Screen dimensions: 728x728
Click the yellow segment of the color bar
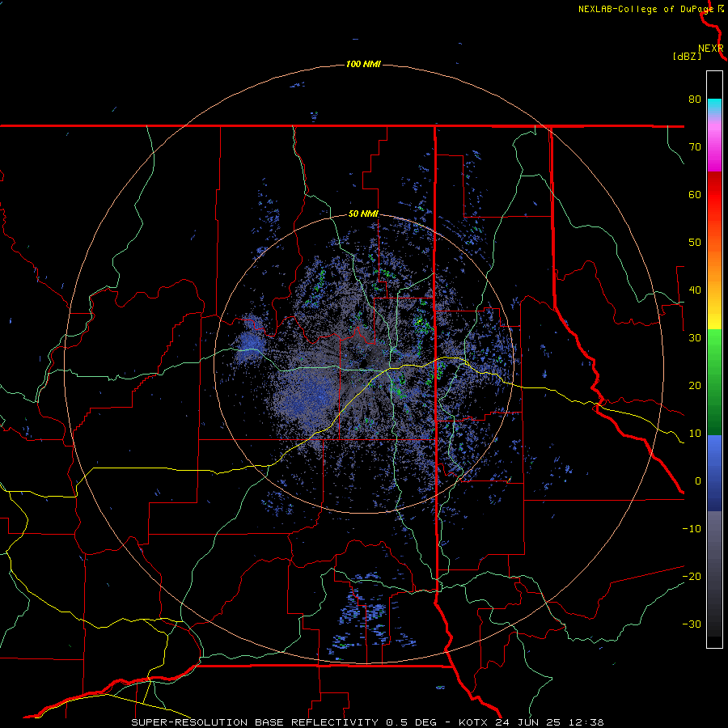coord(714,315)
